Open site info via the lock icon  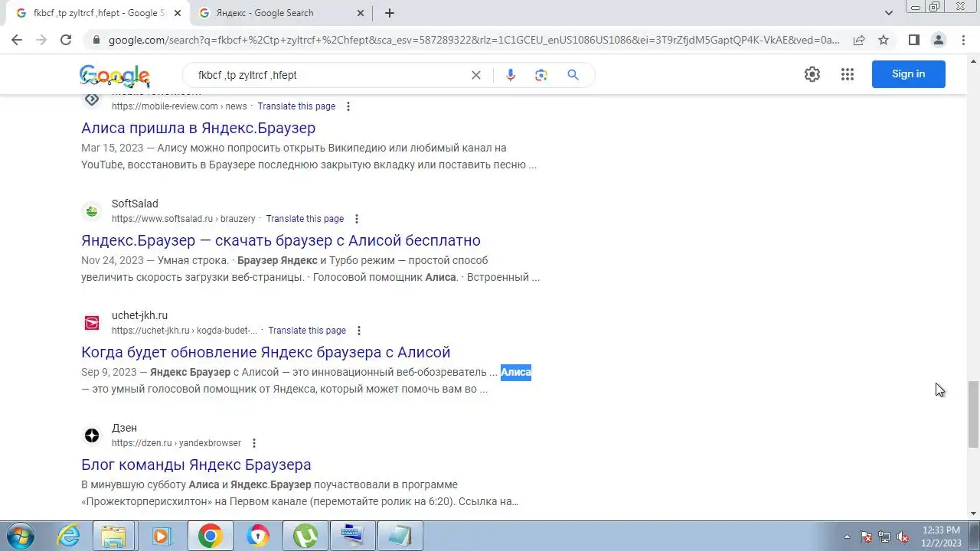96,40
